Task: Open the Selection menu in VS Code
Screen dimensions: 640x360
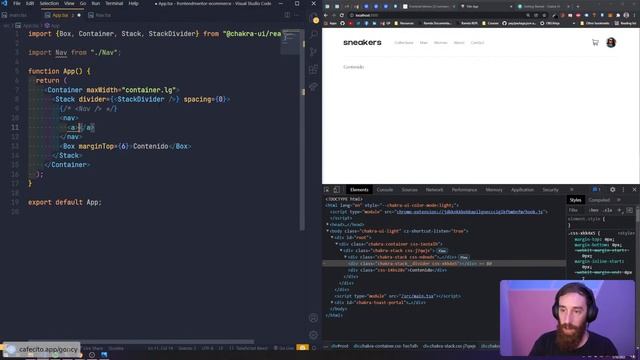Action: tap(49, 3)
